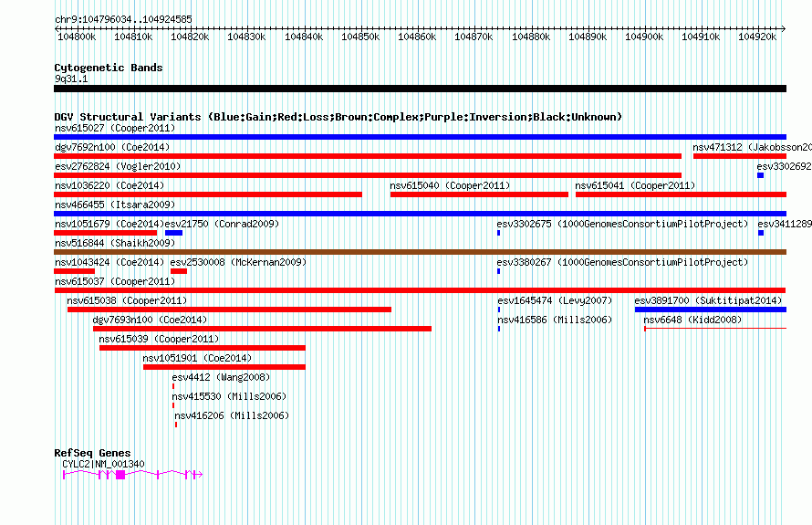The height and width of the screenshot is (525, 812).
Task: Click the small blue esv3302692 variant marker
Action: click(x=760, y=175)
